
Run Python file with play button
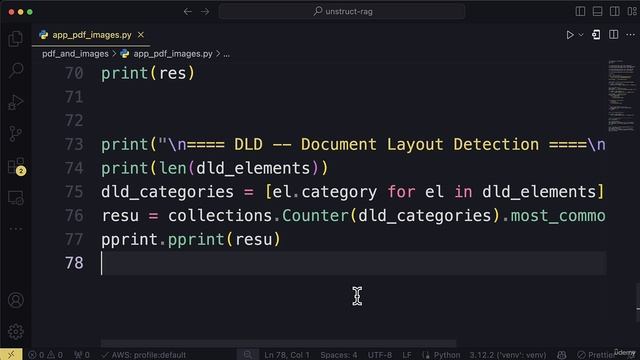click(x=570, y=35)
